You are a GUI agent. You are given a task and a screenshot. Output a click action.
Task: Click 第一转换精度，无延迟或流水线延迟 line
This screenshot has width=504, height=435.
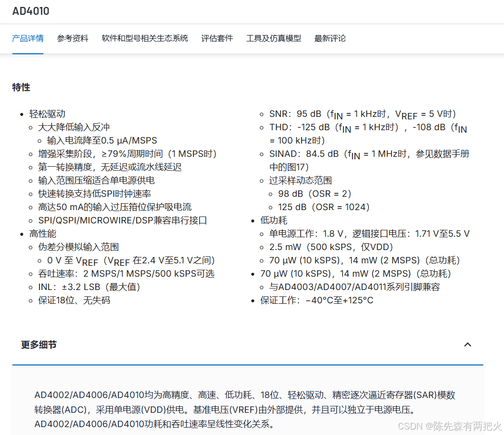click(x=110, y=167)
